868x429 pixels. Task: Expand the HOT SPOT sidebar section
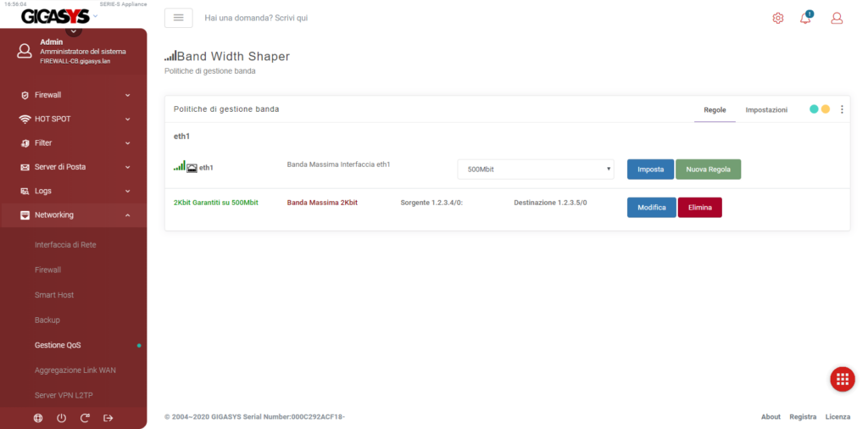[74, 119]
